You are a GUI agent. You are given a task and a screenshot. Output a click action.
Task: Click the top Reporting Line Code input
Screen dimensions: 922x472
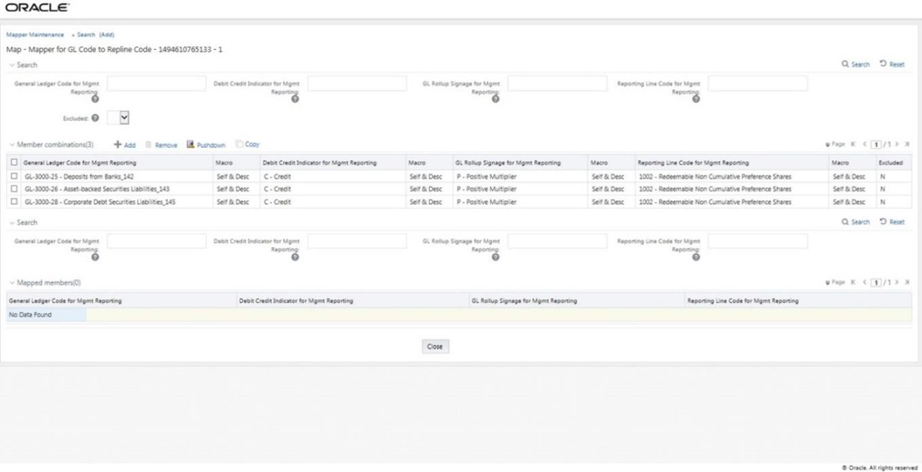tap(758, 83)
